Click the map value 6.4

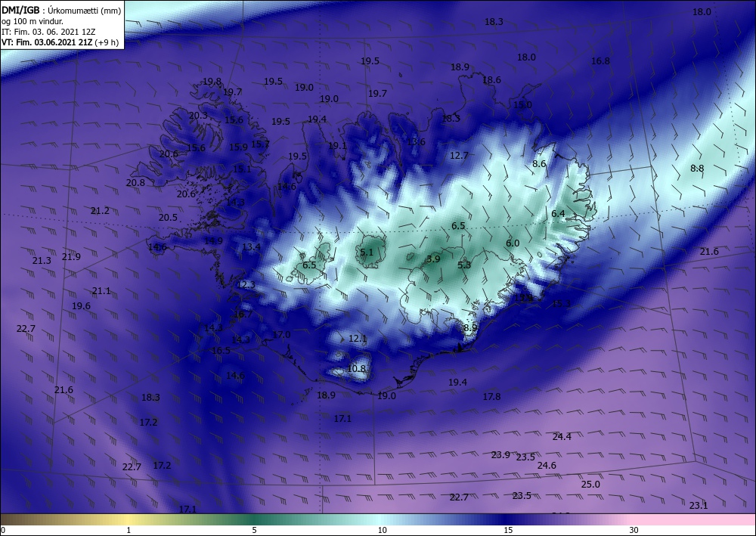(558, 213)
